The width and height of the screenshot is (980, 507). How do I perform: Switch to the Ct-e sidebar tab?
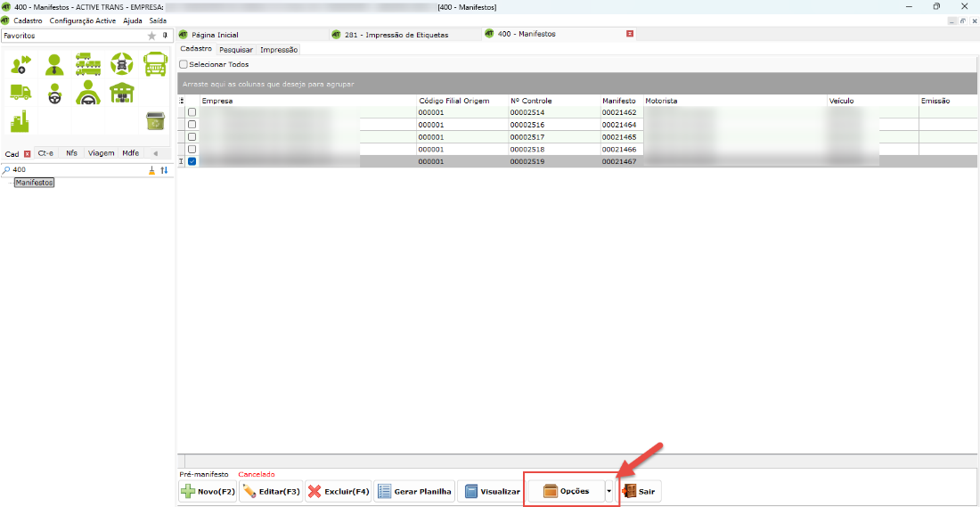(45, 153)
